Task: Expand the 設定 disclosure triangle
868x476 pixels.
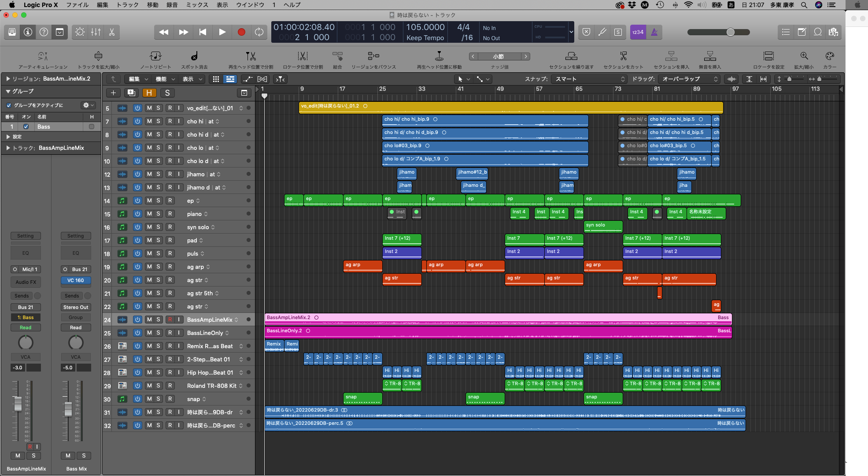Action: tap(8, 137)
